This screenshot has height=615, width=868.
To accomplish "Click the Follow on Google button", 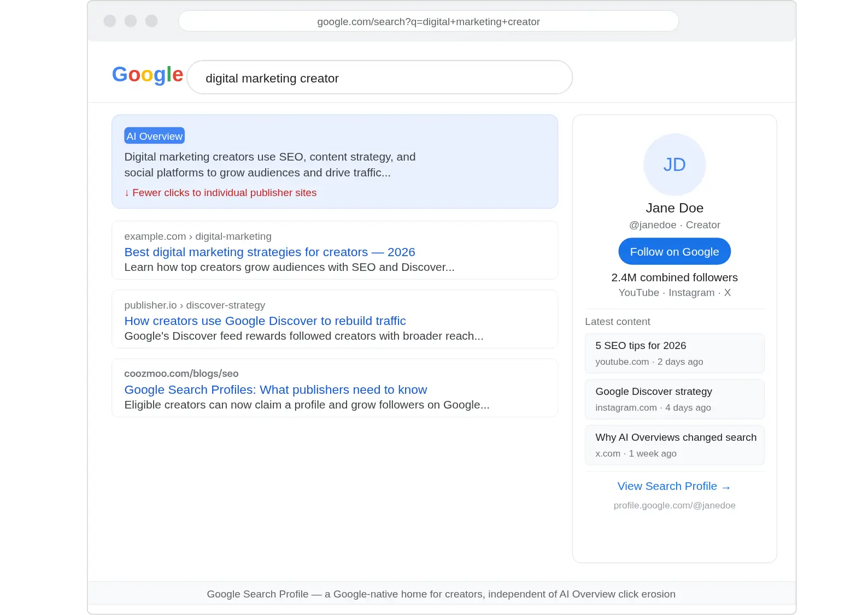I will click(x=675, y=252).
